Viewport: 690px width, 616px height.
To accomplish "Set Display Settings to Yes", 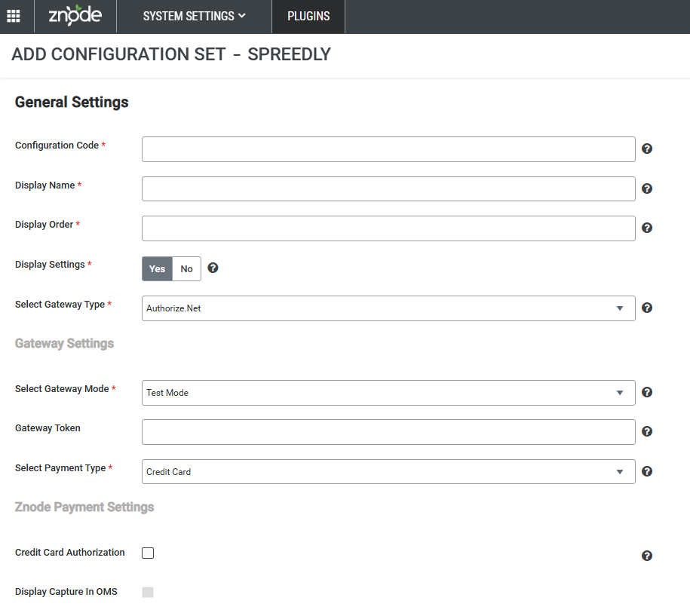I will pos(157,269).
